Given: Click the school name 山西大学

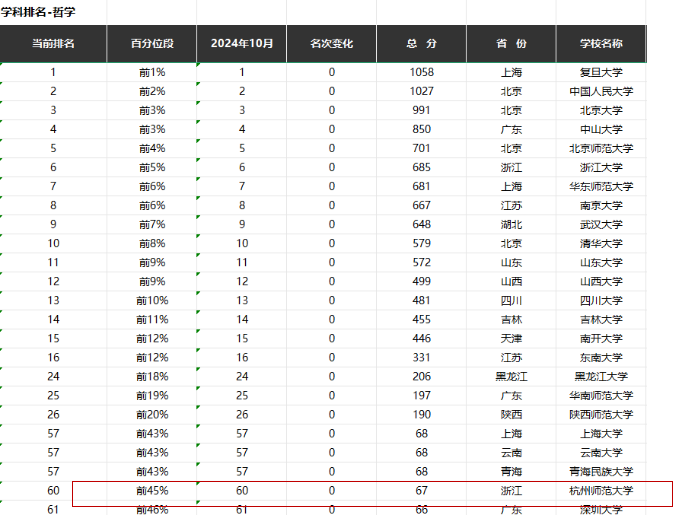Looking at the screenshot, I should click(601, 281).
